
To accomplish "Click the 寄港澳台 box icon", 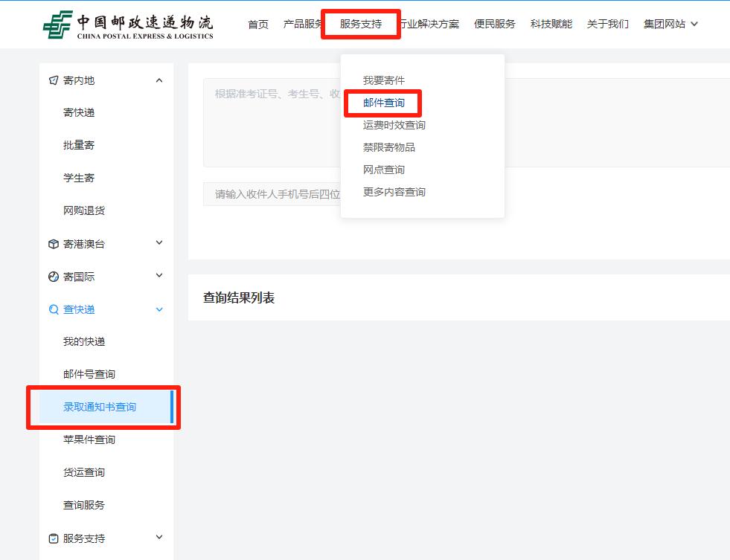I will (x=54, y=244).
